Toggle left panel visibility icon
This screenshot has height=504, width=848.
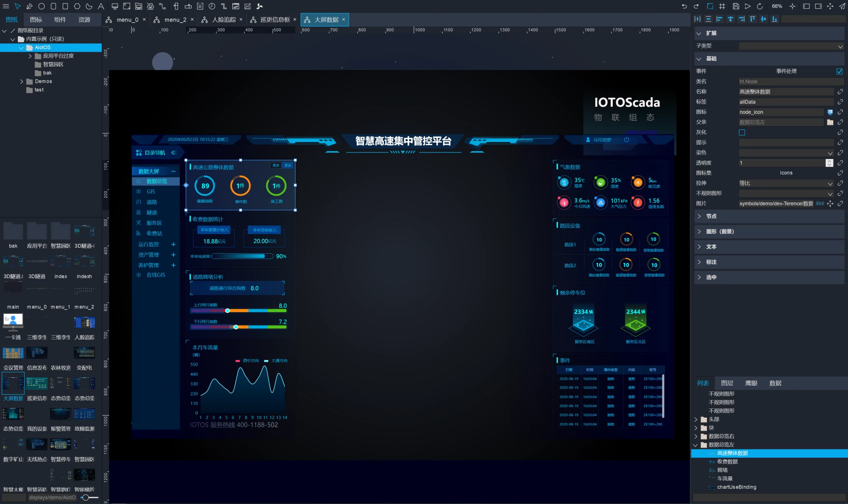[806, 6]
